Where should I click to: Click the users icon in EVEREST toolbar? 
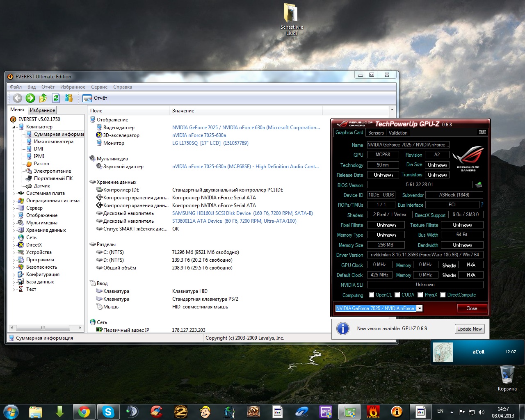pyautogui.click(x=69, y=98)
